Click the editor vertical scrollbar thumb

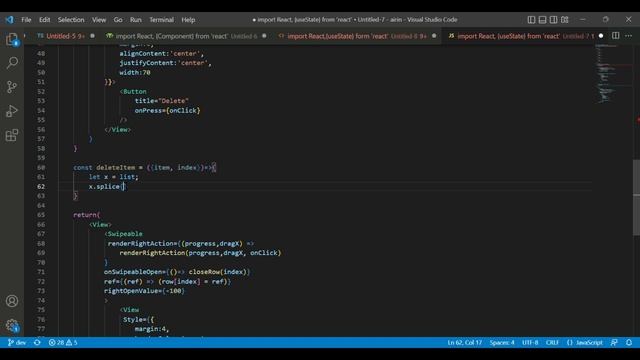(x=636, y=198)
